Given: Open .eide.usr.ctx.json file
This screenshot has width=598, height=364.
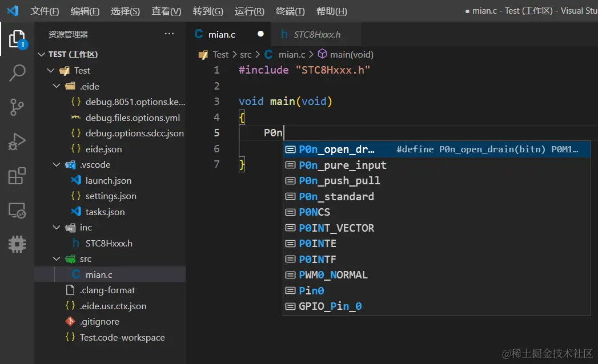Looking at the screenshot, I should coord(110,306).
